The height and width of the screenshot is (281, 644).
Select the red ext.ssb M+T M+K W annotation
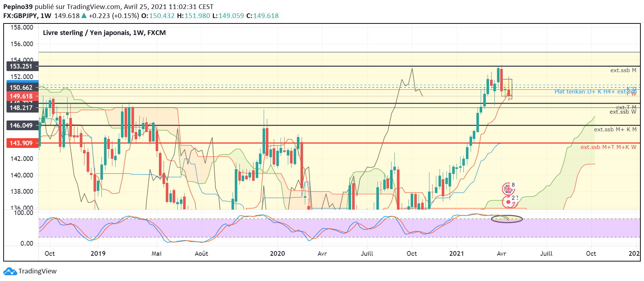609,147
